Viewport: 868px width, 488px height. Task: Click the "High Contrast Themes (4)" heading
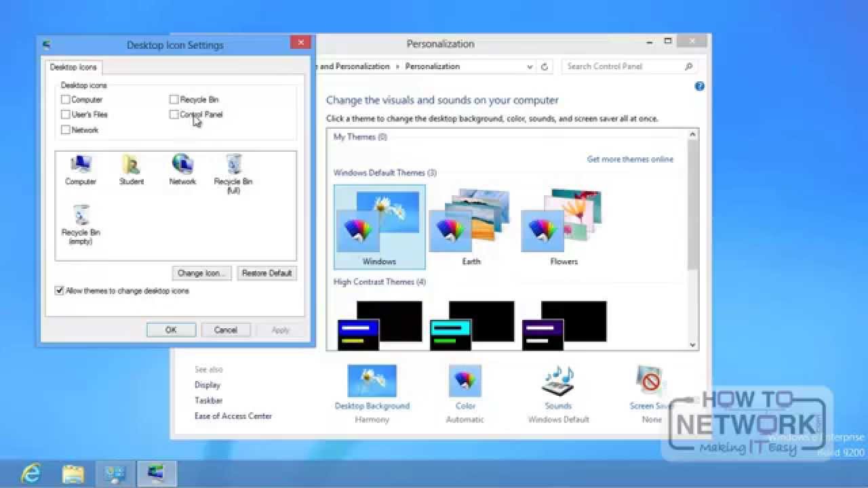[380, 282]
